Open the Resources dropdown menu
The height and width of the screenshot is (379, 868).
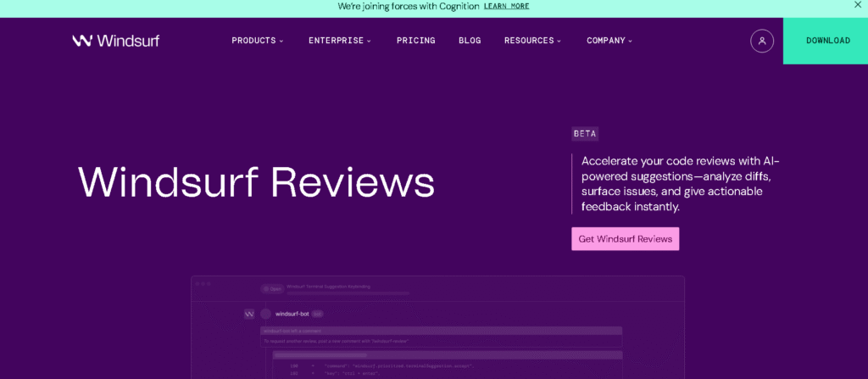click(532, 41)
